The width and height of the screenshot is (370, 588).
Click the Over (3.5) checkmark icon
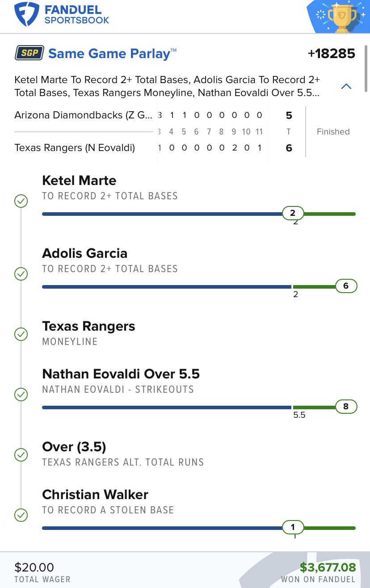[x=21, y=455]
